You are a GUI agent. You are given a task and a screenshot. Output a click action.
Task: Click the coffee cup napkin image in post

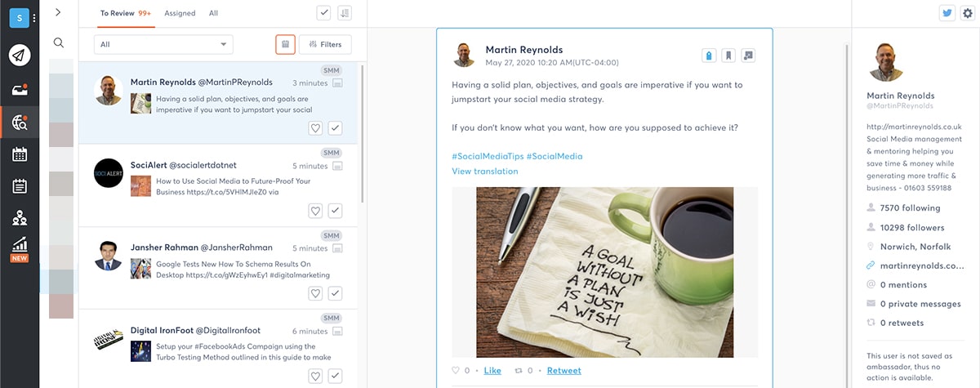coord(605,272)
